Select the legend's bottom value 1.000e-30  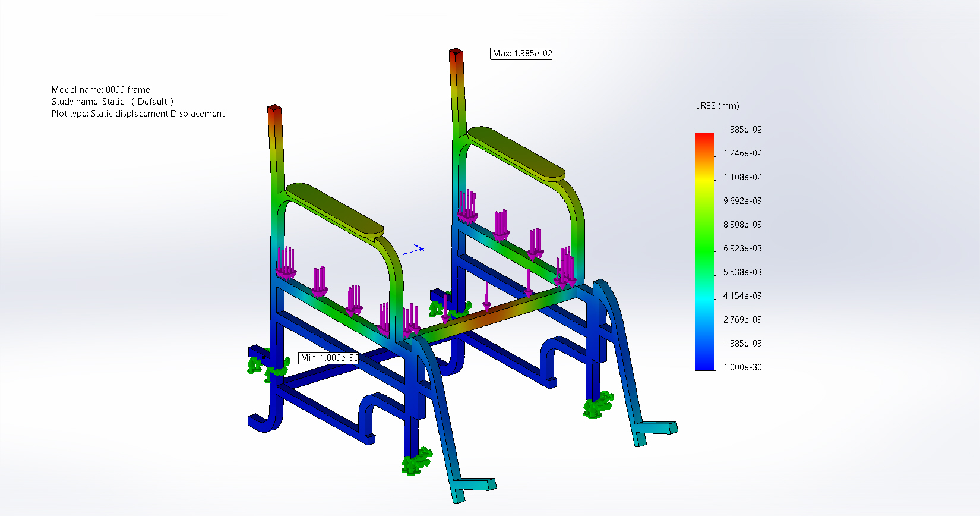pos(742,367)
